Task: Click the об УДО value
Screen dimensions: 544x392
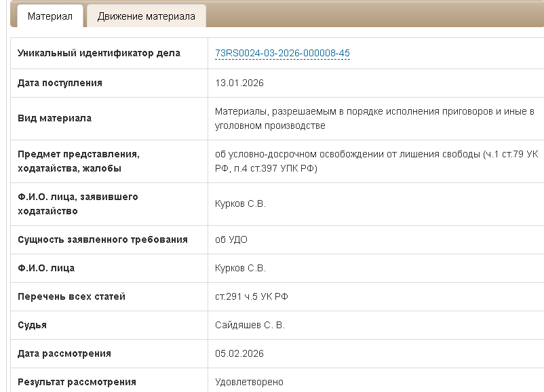Action: click(x=231, y=239)
